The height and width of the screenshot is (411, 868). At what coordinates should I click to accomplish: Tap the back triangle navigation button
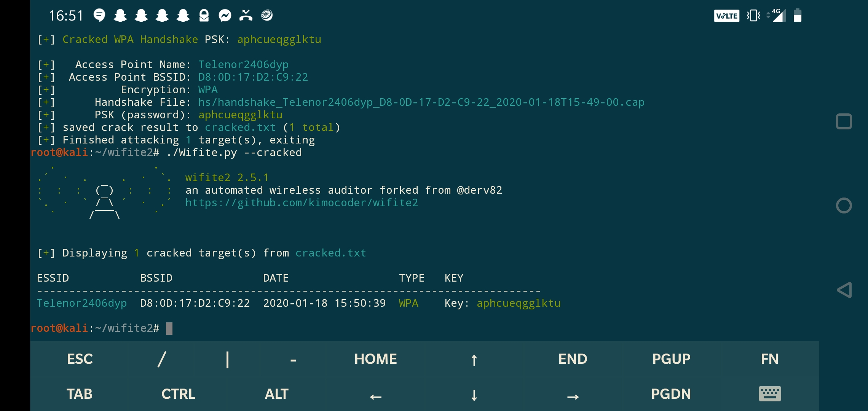pyautogui.click(x=844, y=290)
